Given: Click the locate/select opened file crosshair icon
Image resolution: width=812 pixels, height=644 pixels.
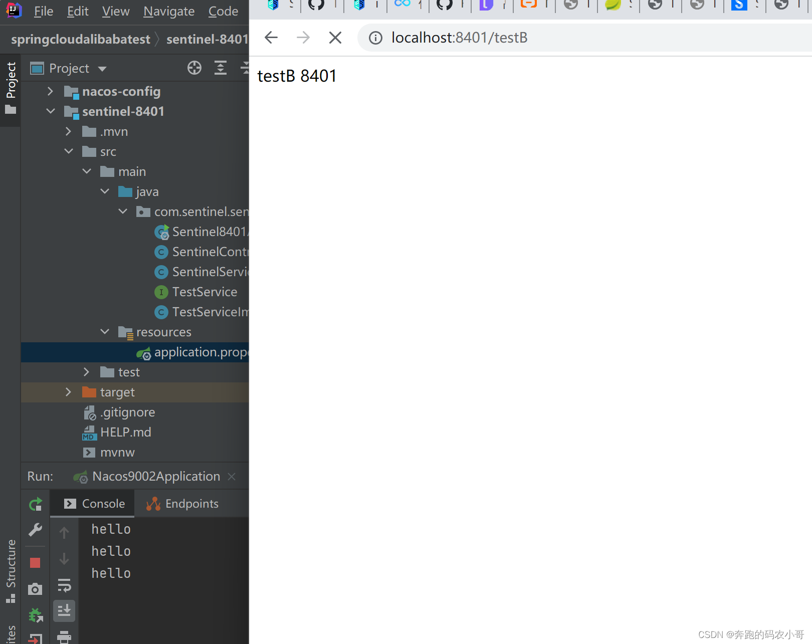Looking at the screenshot, I should (194, 68).
